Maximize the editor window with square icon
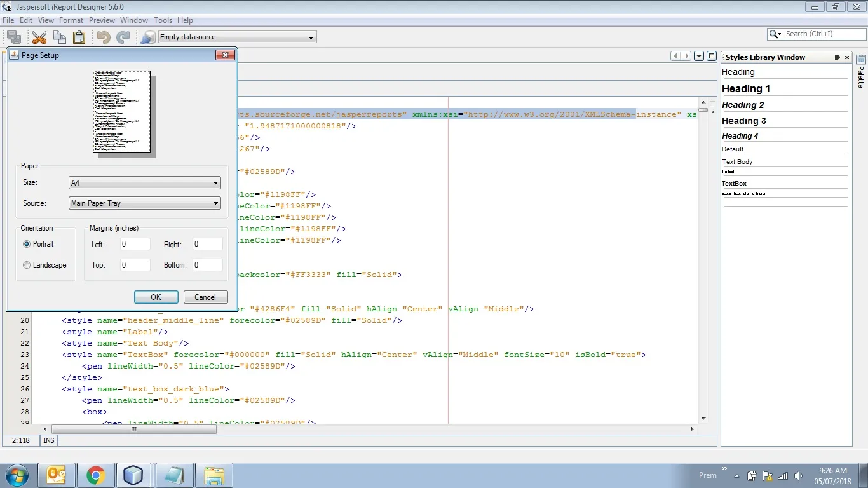 pos(712,56)
